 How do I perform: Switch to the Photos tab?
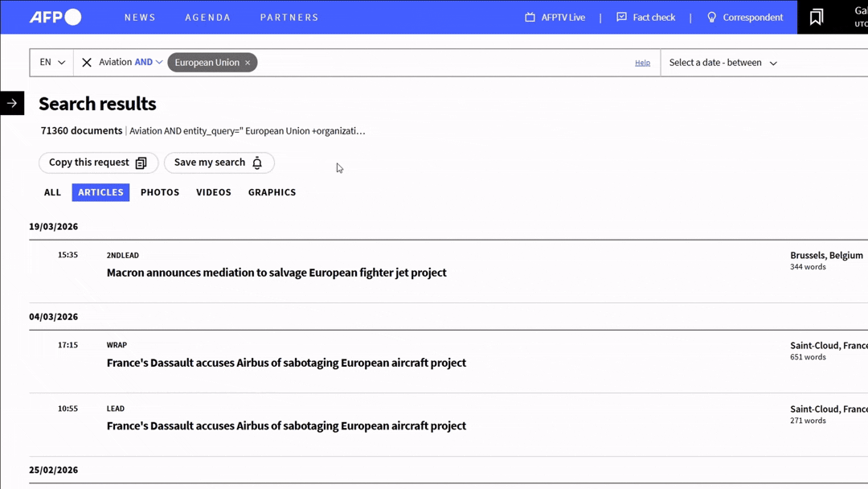160,192
